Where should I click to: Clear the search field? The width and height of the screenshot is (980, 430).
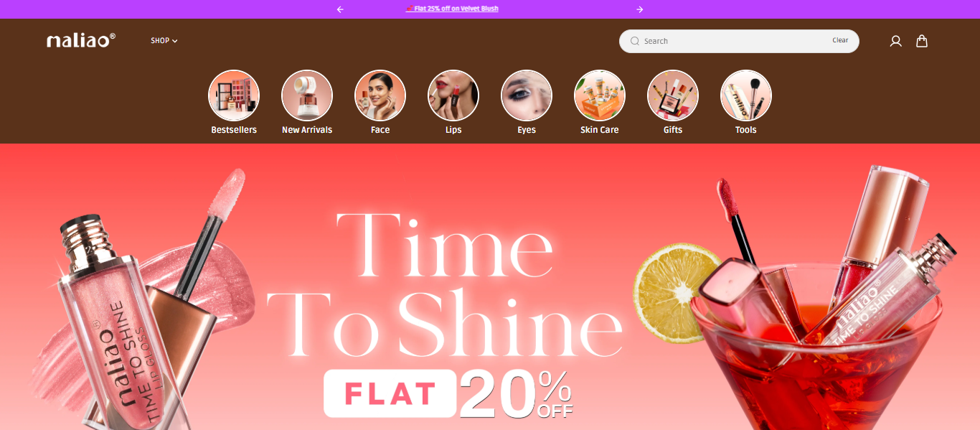pos(840,41)
